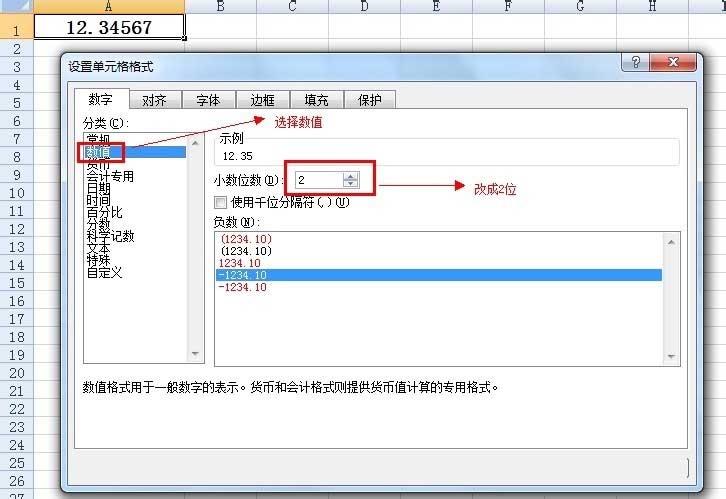Image resolution: width=726 pixels, height=499 pixels.
Task: Select cell A1 containing 12.34567
Action: click(x=108, y=27)
